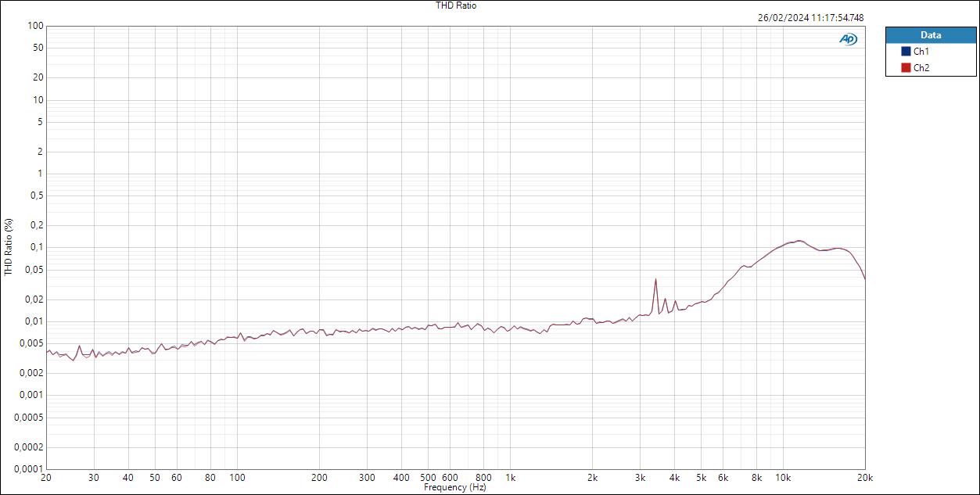
Task: Select the THD Ratio graph title
Action: [x=456, y=5]
